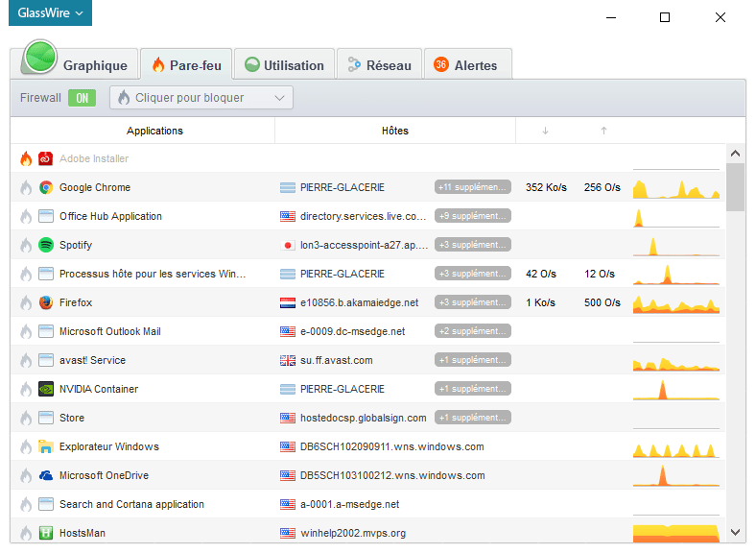Expand avast! Service +1 supplémentaire host
756x553 pixels.
pyautogui.click(x=472, y=360)
